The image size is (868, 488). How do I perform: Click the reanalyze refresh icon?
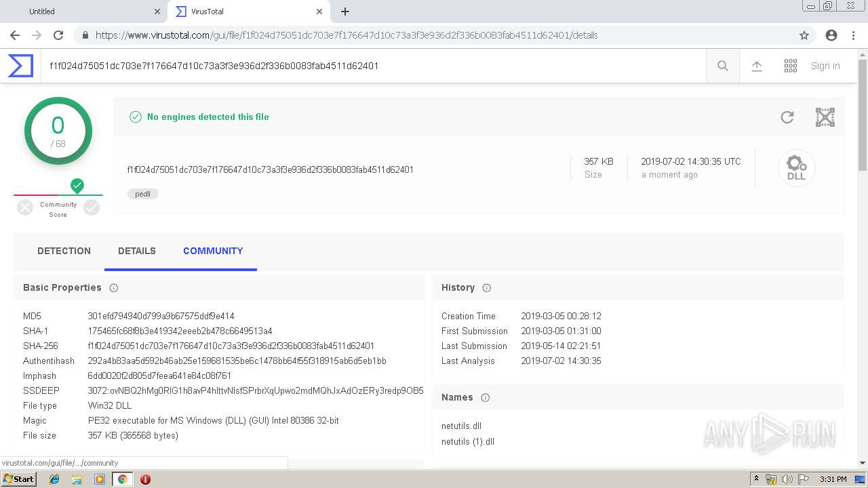[x=787, y=117]
